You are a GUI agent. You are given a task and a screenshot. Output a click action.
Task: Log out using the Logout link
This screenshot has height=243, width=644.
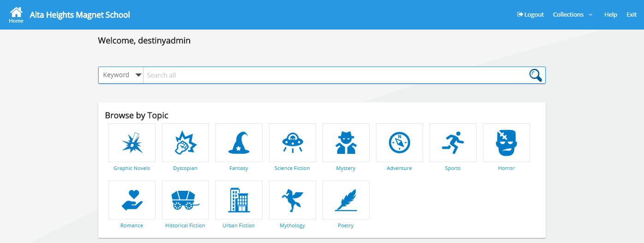(531, 15)
